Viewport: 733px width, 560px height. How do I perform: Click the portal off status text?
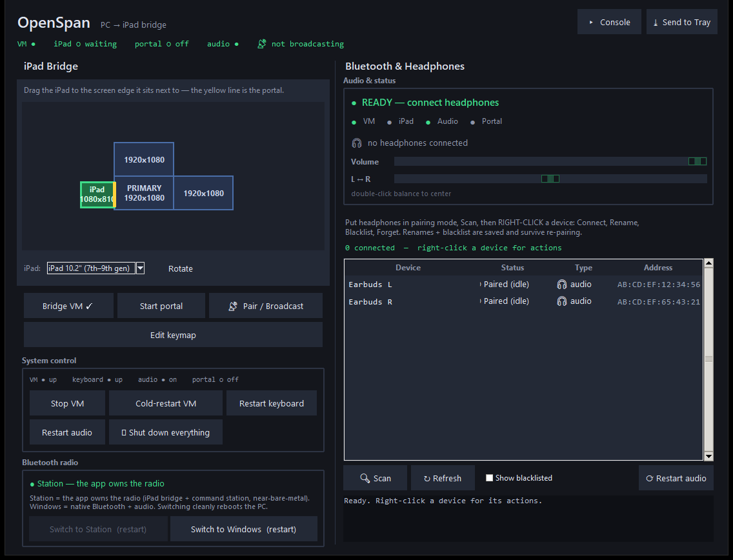coord(162,44)
